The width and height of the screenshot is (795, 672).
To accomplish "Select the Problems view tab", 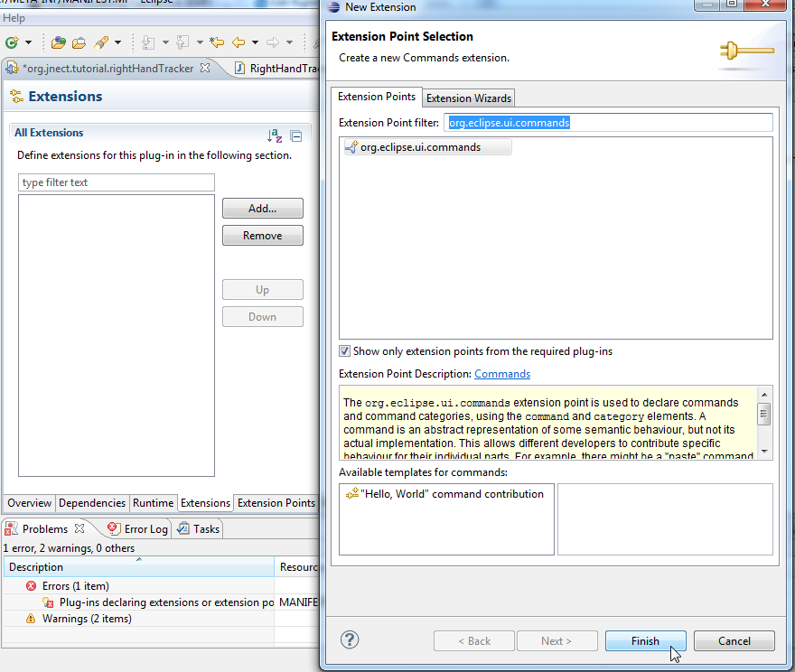I will point(44,529).
